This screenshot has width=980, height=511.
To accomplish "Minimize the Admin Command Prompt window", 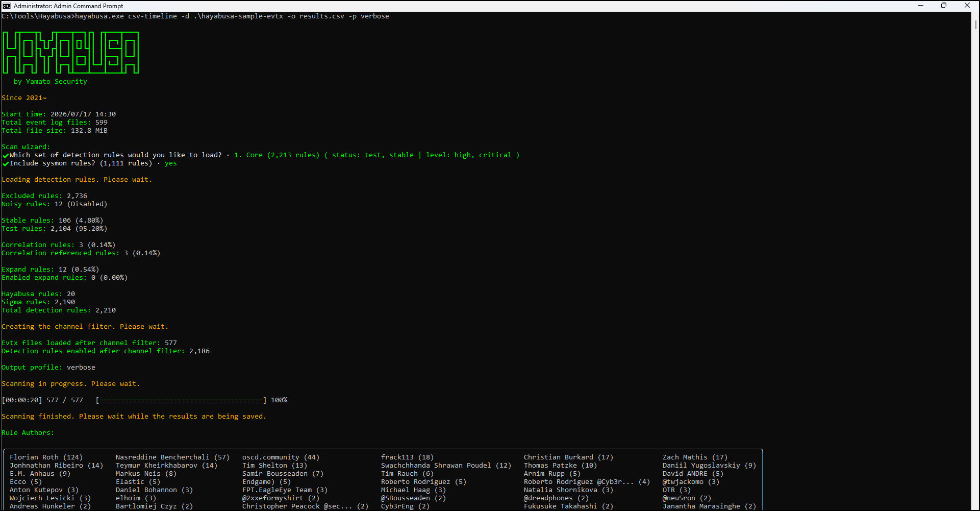I will coord(921,6).
